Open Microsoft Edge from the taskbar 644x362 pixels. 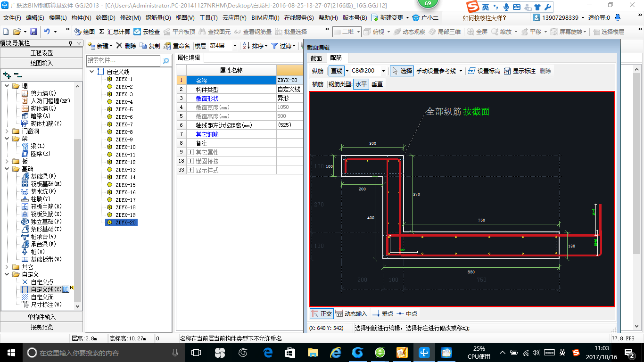tap(268, 352)
